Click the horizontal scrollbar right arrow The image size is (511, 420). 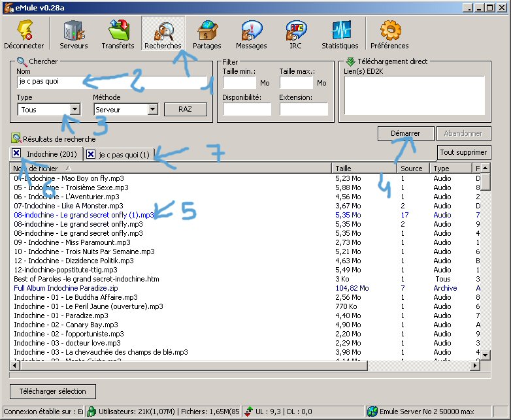475,366
